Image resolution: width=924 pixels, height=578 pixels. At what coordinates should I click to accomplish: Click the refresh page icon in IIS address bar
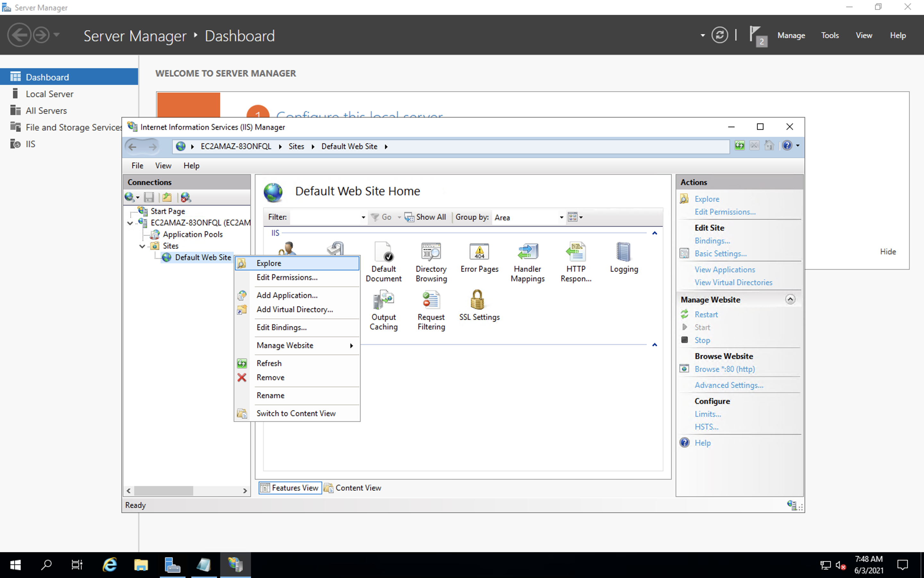point(740,146)
